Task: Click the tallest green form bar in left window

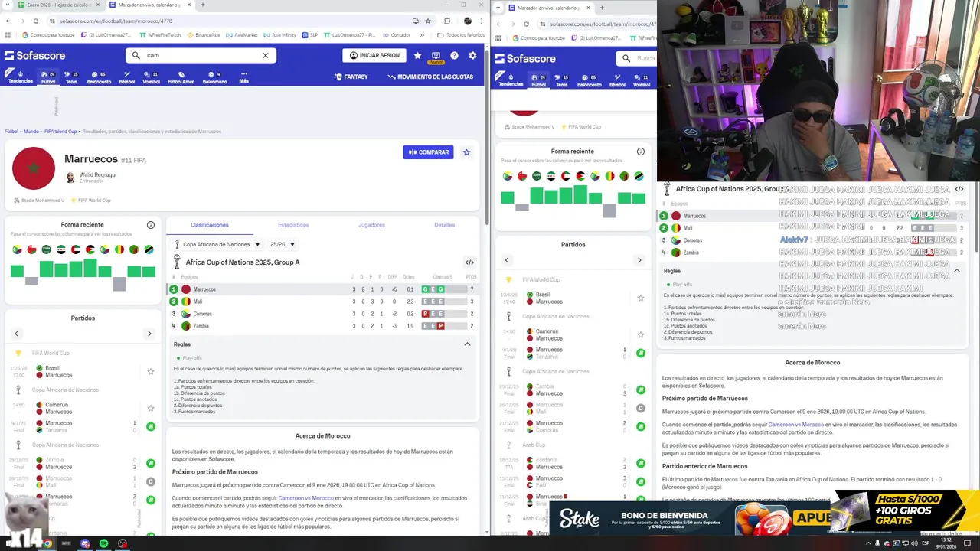Action: 90,268
